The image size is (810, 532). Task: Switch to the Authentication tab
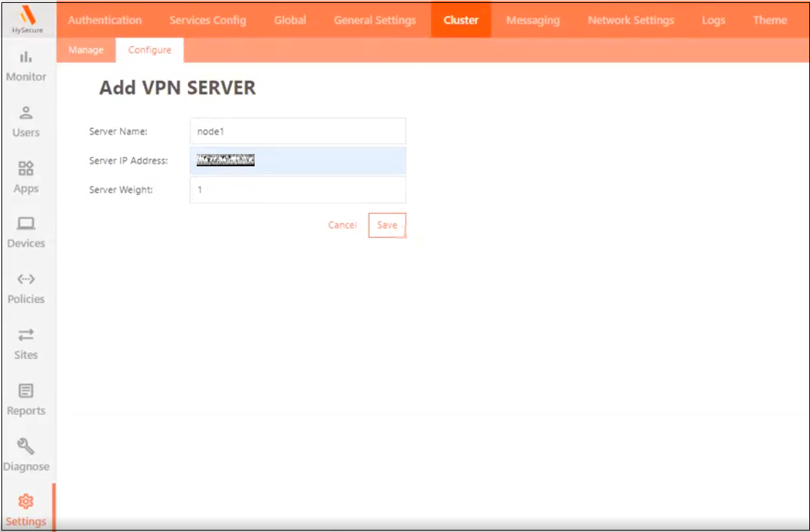click(x=105, y=20)
